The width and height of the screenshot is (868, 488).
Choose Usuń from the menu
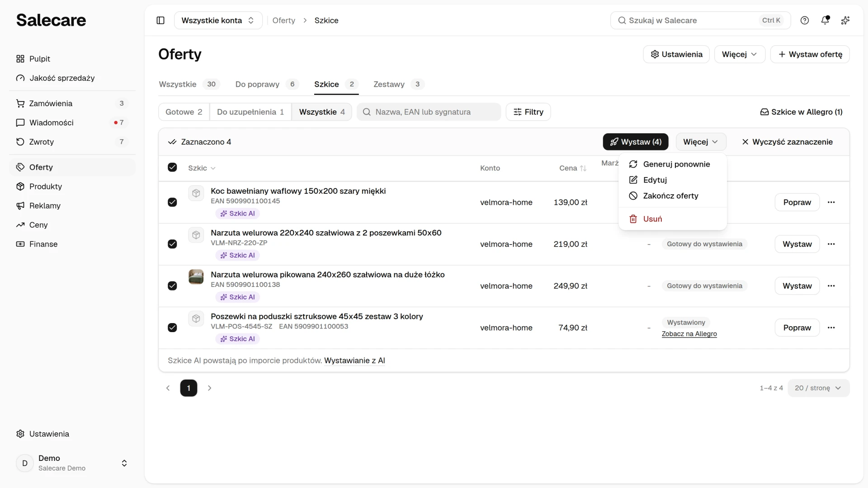coord(672,219)
